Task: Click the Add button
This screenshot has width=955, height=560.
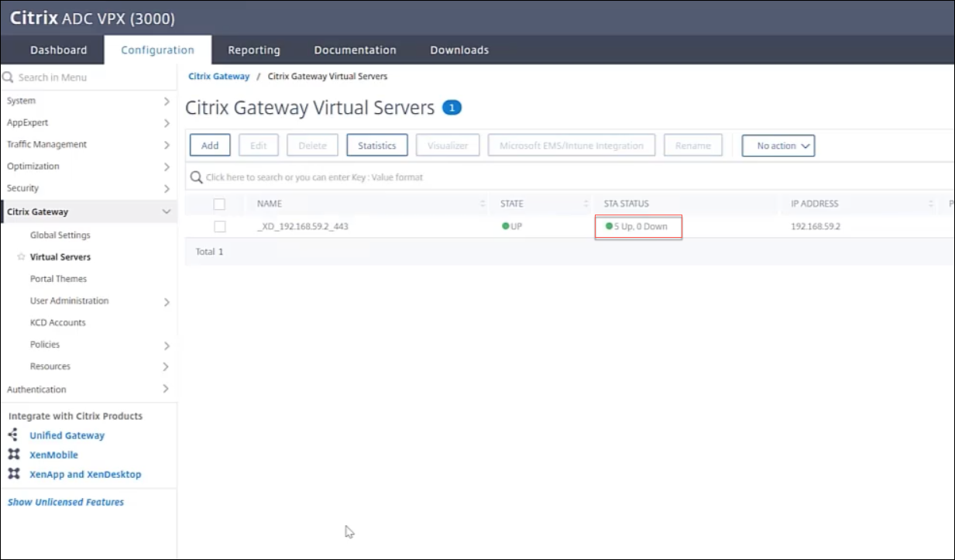Action: pyautogui.click(x=210, y=146)
